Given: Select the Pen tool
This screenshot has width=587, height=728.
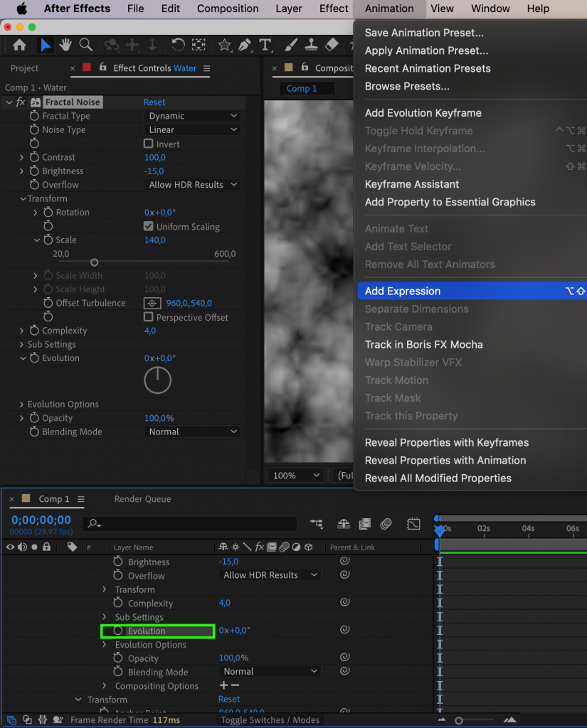Looking at the screenshot, I should [x=245, y=44].
